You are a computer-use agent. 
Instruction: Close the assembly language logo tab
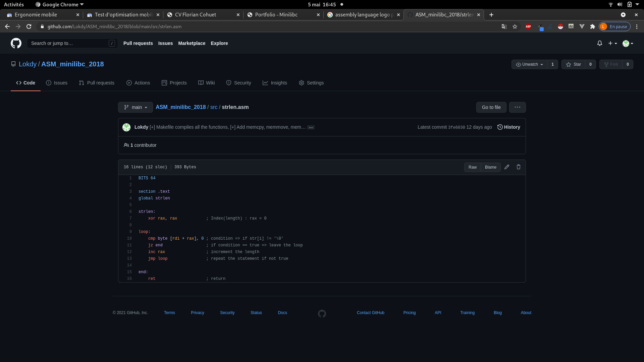coord(398,15)
